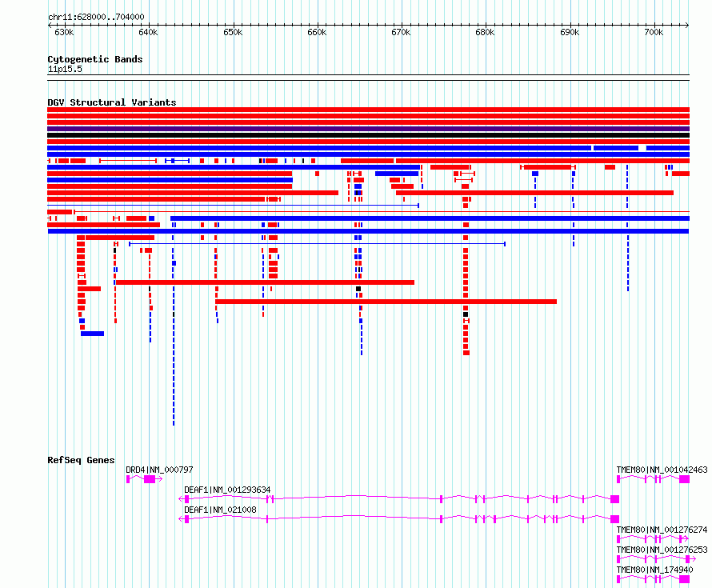Click the full-width black structural variant bar
The width and height of the screenshot is (712, 588).
tap(368, 135)
